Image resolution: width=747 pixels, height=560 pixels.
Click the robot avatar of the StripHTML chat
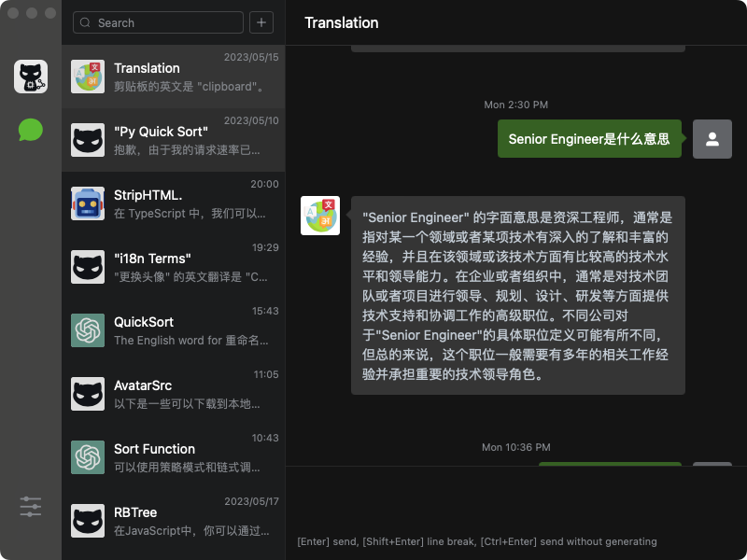point(86,203)
